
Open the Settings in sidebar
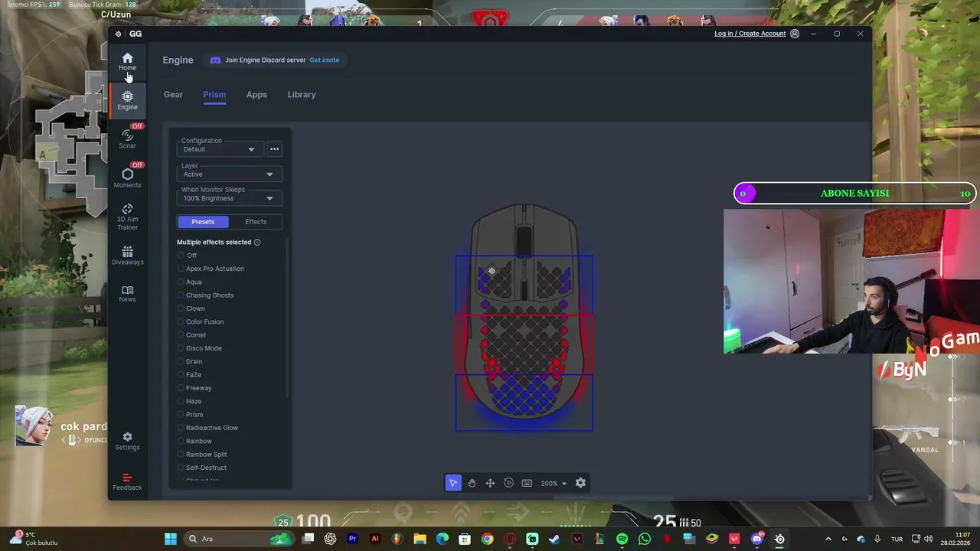[127, 442]
